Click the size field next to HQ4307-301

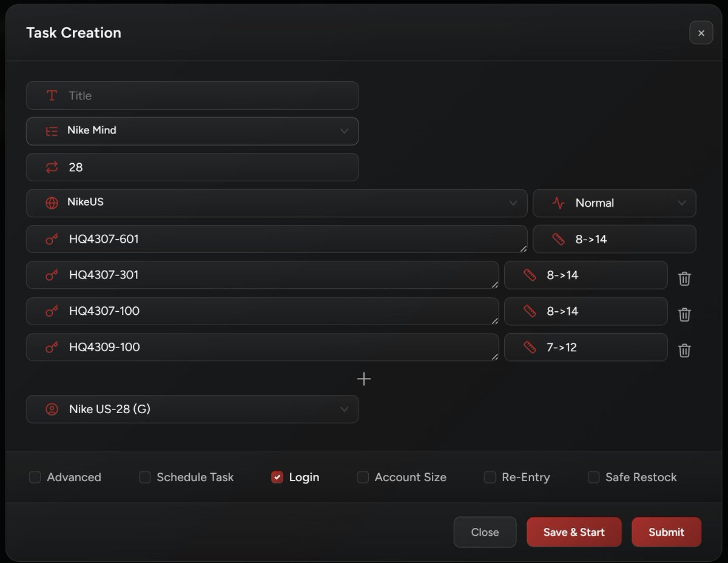[x=586, y=275]
